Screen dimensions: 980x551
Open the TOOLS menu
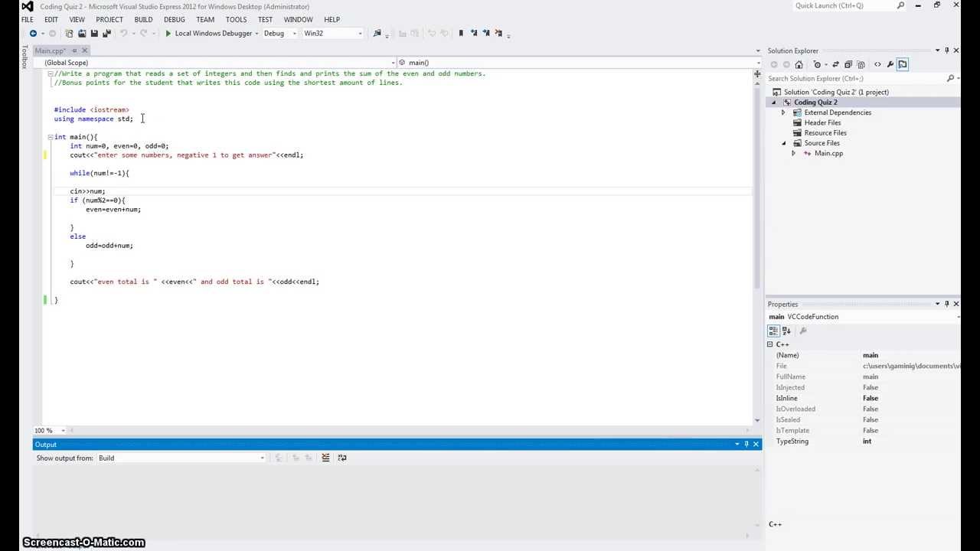click(237, 19)
